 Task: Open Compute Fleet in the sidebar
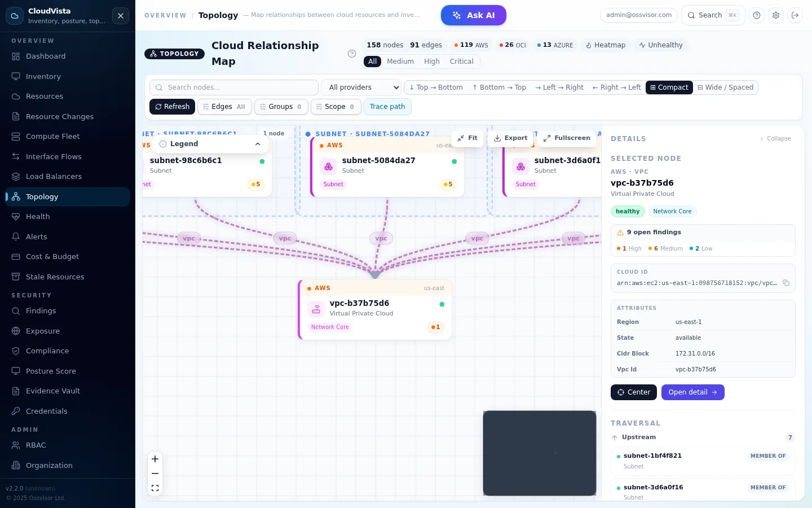pyautogui.click(x=68, y=137)
